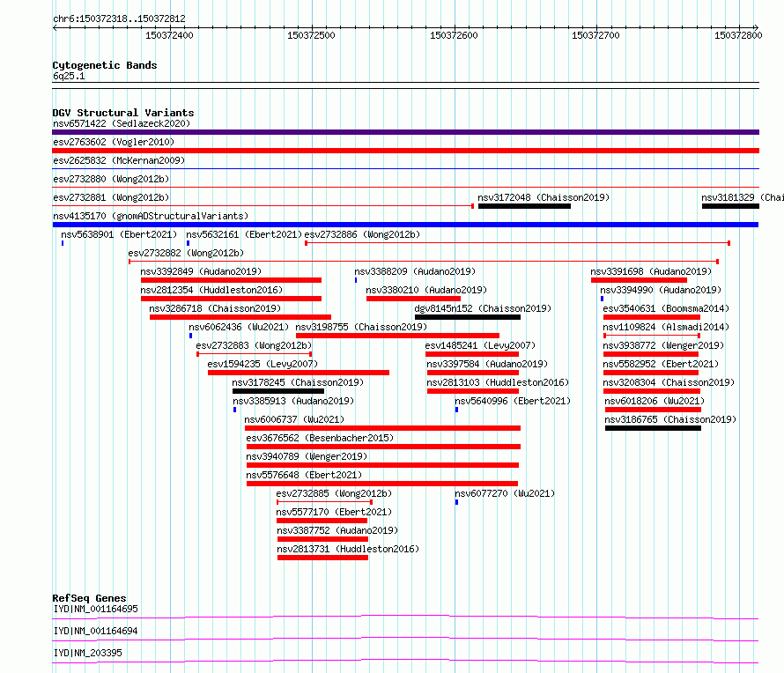
Task: Open nsv3391698 (Audano2019) variant
Action: click(651, 271)
